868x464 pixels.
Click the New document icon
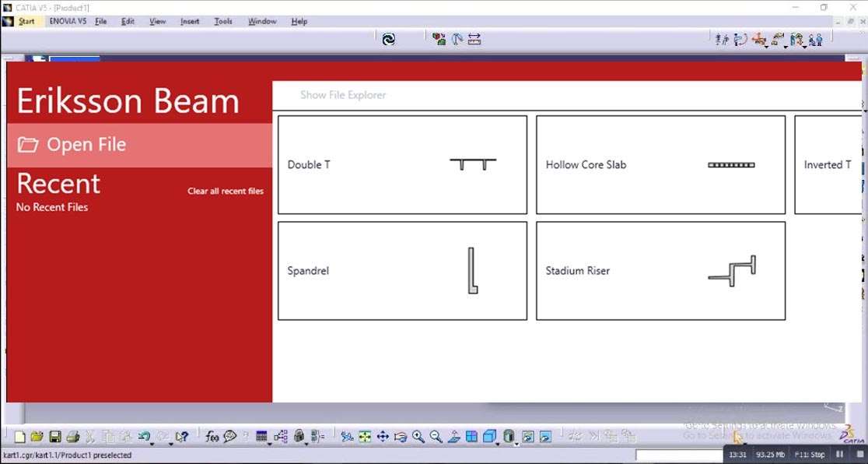tap(20, 437)
